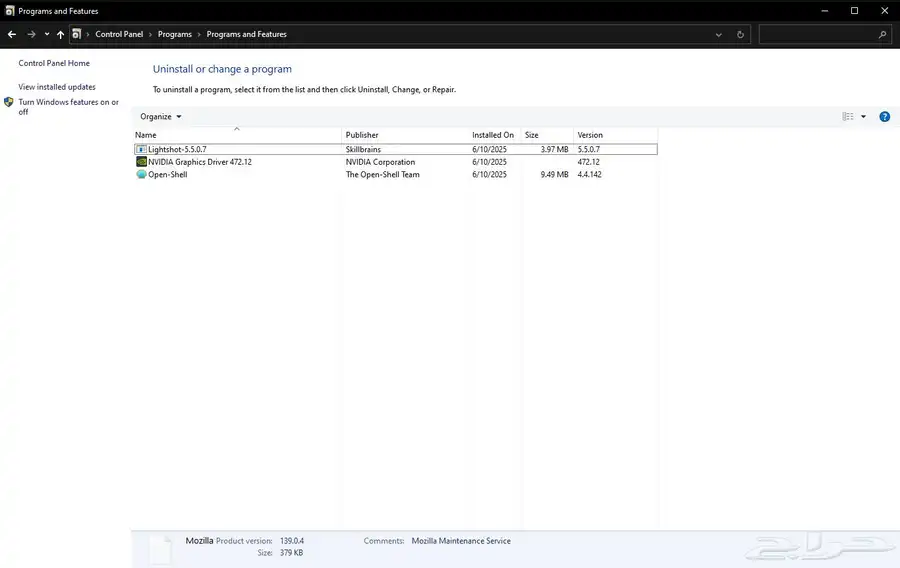Select NVIDIA Graphics Driver 472.12 entry
The height and width of the screenshot is (568, 900).
coord(395,162)
